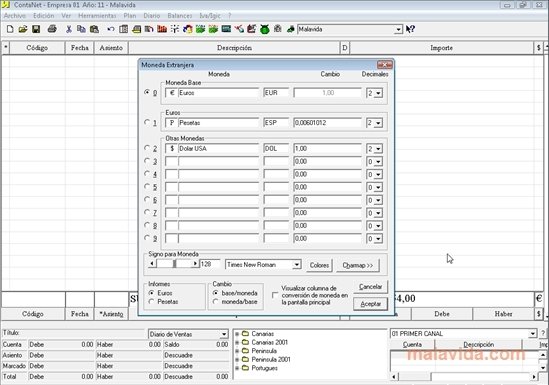
Task: Click the Colores button
Action: [x=319, y=265]
